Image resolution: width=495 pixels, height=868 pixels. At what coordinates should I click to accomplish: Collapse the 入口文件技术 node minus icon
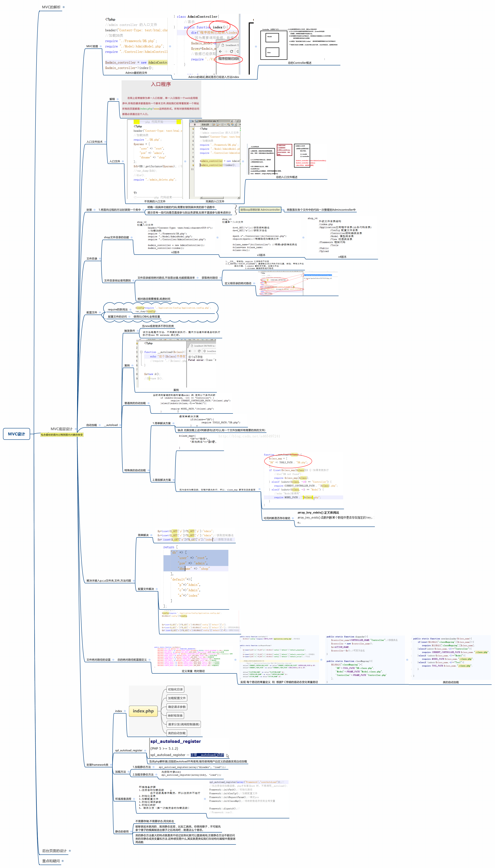point(105,142)
